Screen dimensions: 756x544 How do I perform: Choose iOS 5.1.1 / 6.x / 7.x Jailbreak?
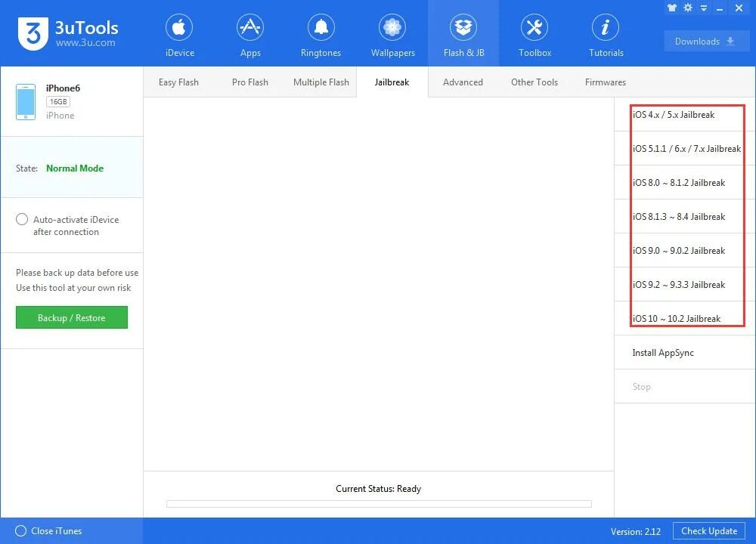pyautogui.click(x=685, y=148)
